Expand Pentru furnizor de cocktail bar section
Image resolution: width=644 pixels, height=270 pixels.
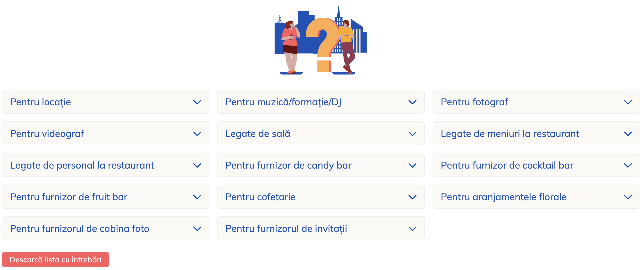click(x=536, y=165)
